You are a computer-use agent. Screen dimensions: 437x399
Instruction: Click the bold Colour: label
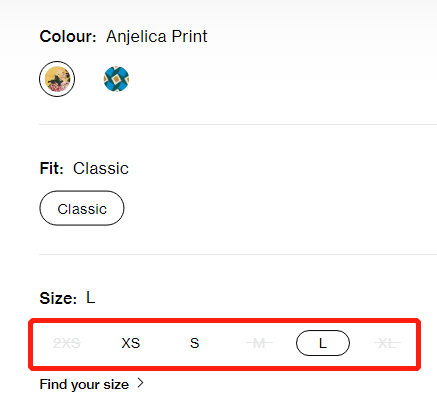[68, 36]
